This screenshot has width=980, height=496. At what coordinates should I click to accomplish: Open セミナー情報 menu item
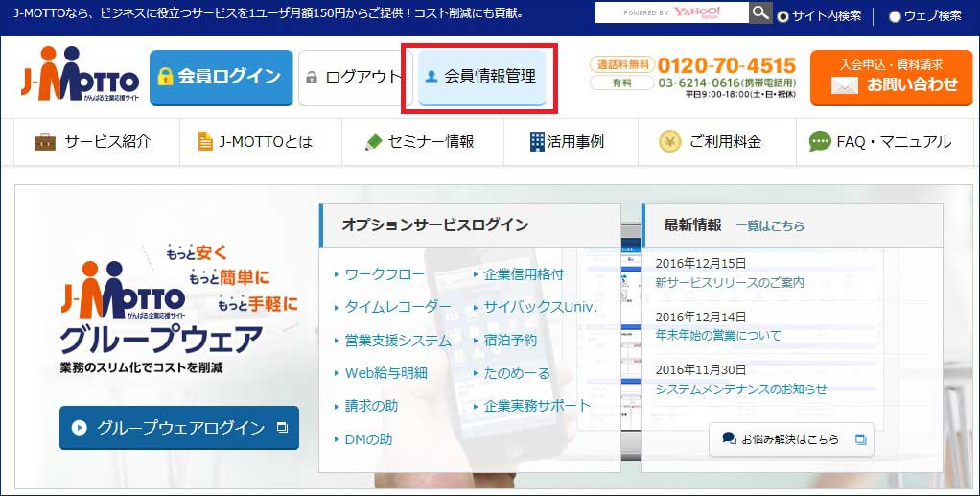(423, 142)
